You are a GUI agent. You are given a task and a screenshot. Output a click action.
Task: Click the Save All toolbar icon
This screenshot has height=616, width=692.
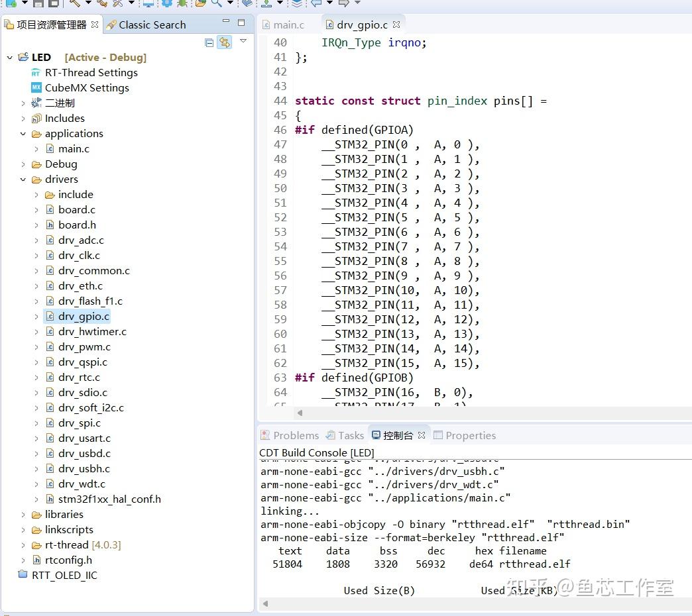54,5
